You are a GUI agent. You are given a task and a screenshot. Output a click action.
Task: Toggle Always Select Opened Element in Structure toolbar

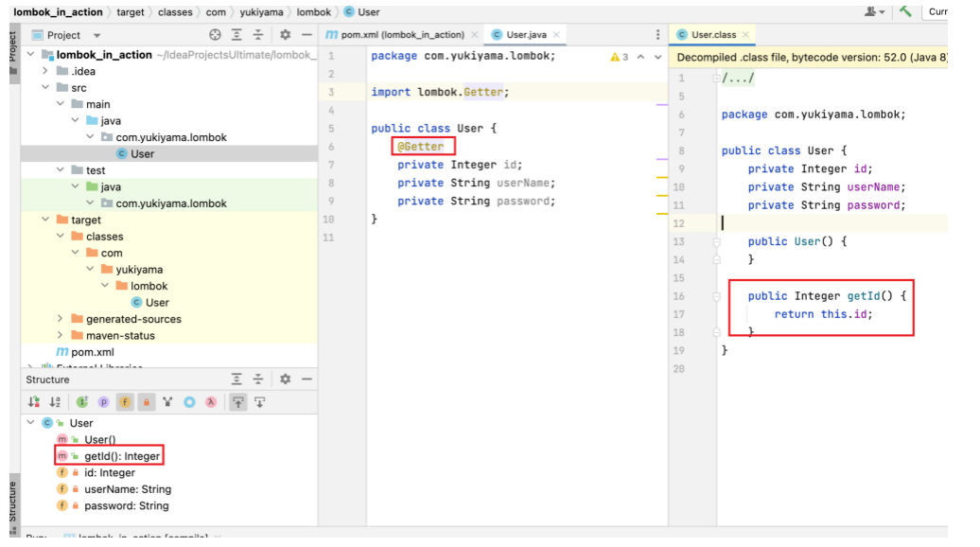pos(238,402)
